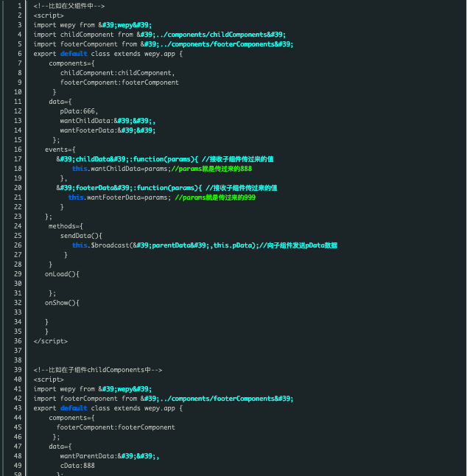Click the this.$broadcast call on line 26
Viewport: 467px width, 476px height.
166,245
